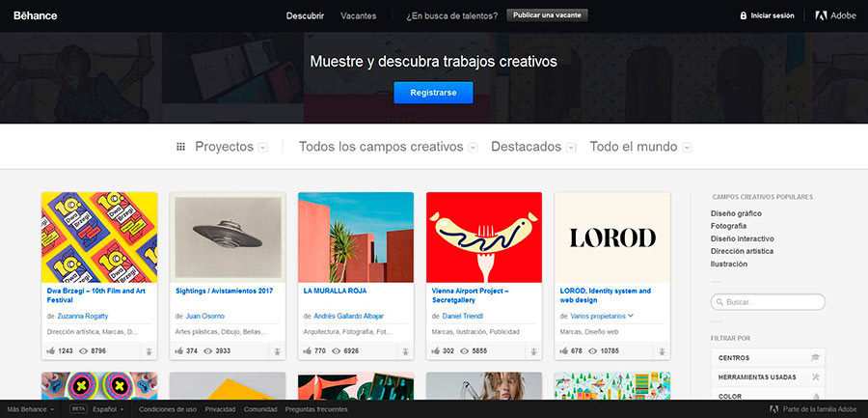Expand the COLOR filter
868x418 pixels.
[x=768, y=395]
